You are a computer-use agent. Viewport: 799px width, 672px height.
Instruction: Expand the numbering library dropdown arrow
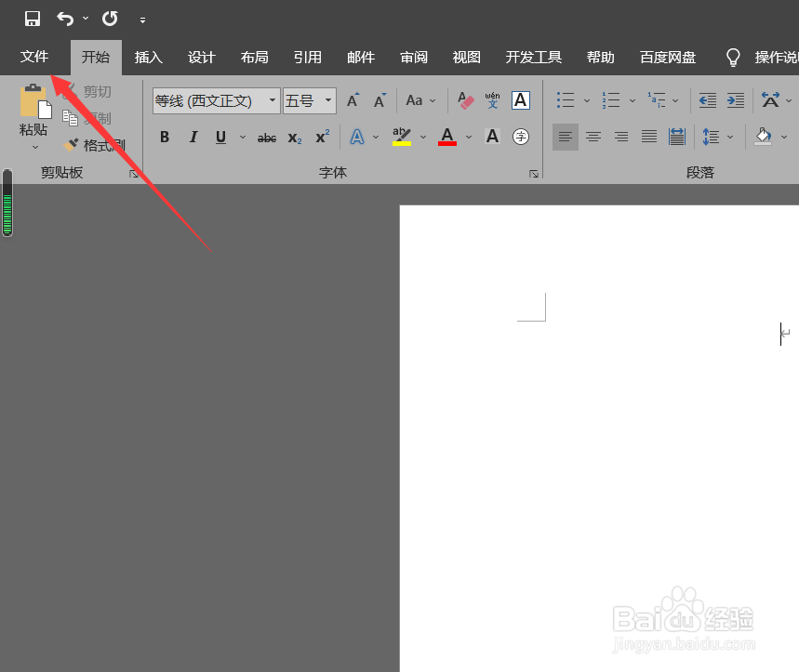[x=633, y=100]
